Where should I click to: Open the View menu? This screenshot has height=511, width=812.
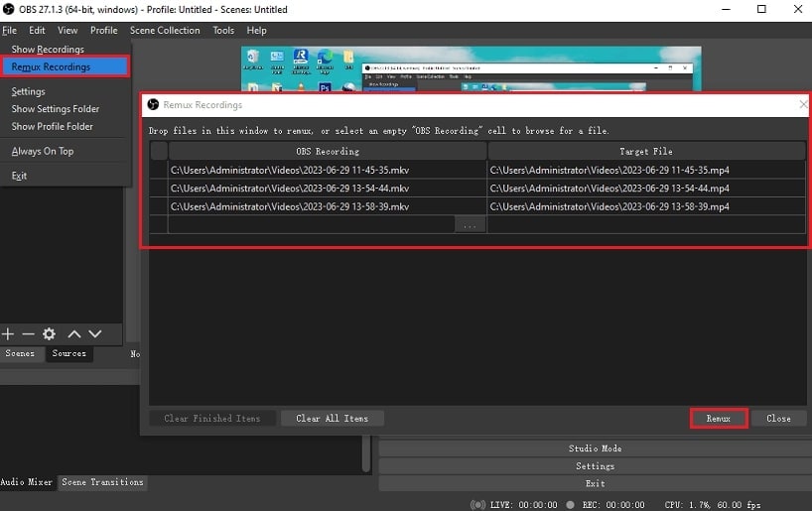pyautogui.click(x=68, y=31)
